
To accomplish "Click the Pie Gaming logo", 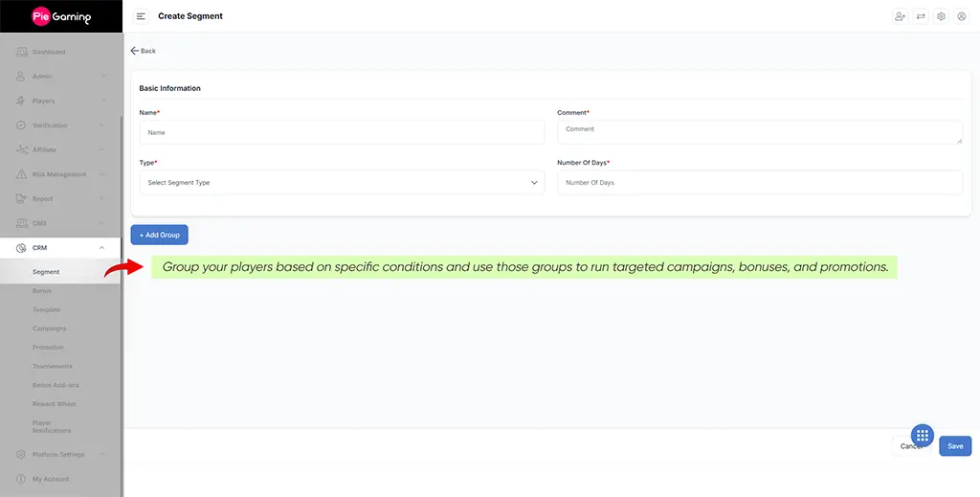I will click(61, 16).
